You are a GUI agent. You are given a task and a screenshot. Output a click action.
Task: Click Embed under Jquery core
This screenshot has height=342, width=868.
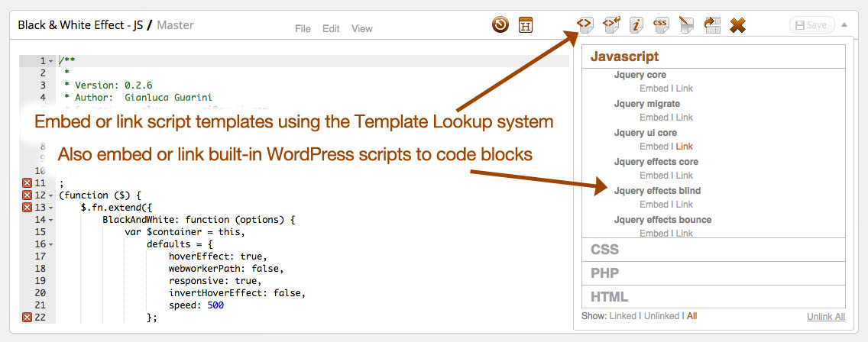pyautogui.click(x=654, y=89)
